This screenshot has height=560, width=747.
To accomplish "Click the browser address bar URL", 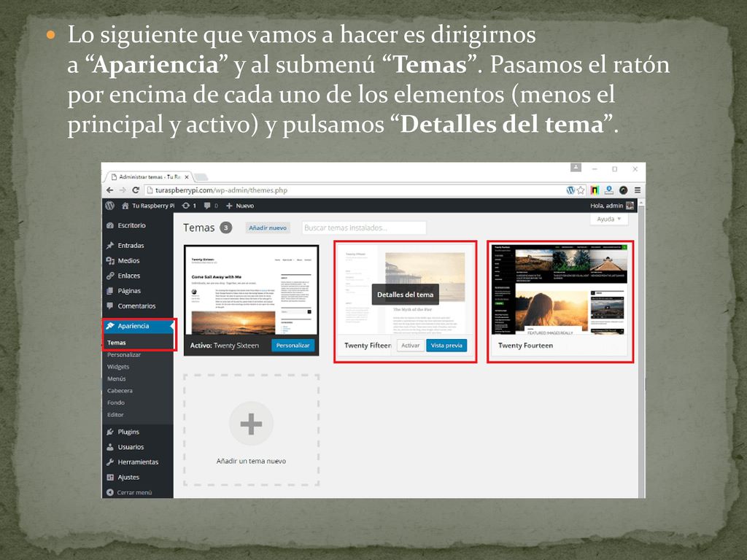I will pos(222,190).
